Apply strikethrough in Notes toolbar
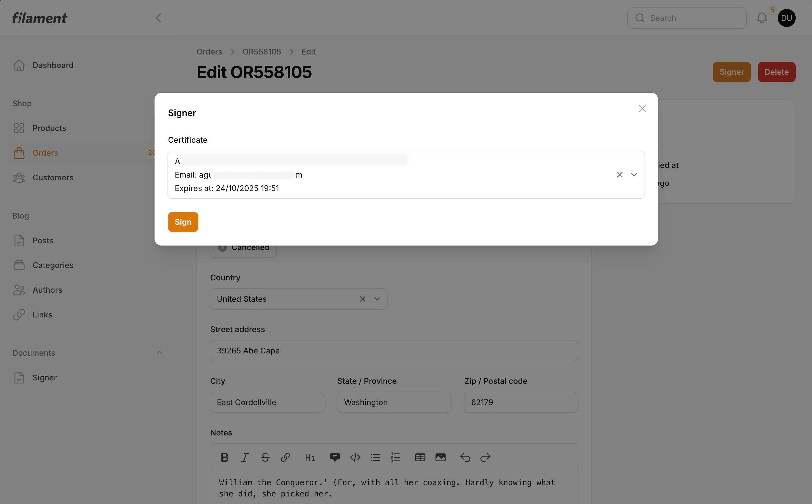812x504 pixels. (x=265, y=457)
